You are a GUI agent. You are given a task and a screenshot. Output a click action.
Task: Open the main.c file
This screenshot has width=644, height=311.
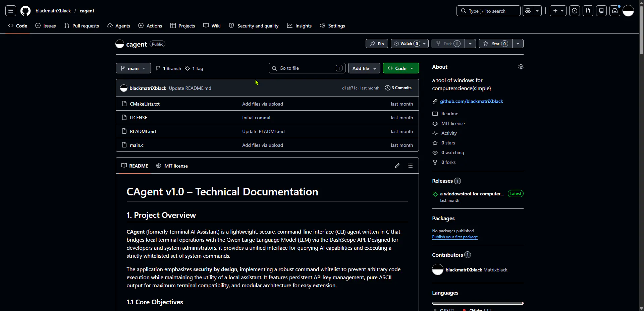(137, 145)
